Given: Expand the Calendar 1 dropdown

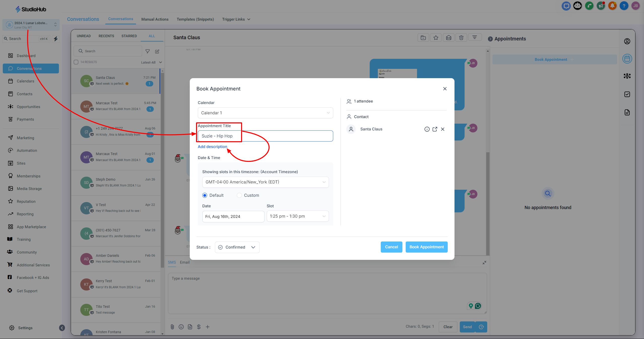Looking at the screenshot, I should (x=265, y=113).
